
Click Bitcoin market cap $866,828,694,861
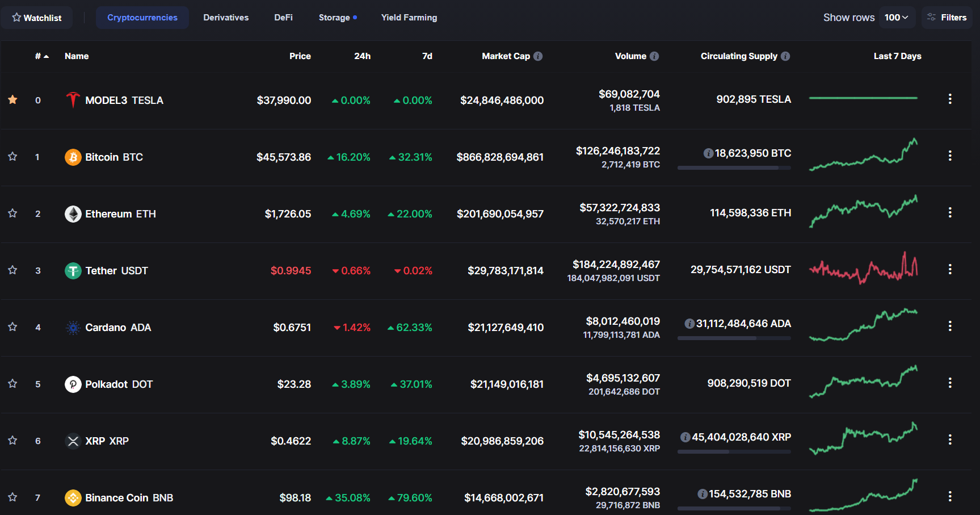500,157
